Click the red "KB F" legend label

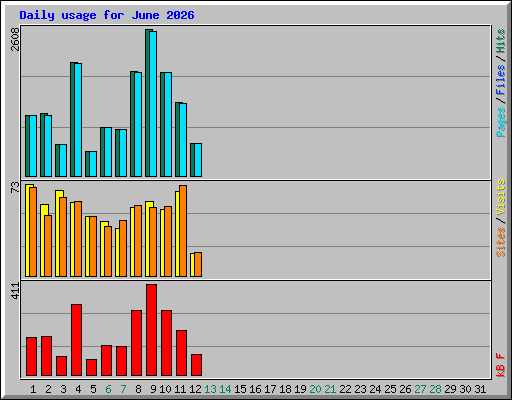(x=500, y=365)
